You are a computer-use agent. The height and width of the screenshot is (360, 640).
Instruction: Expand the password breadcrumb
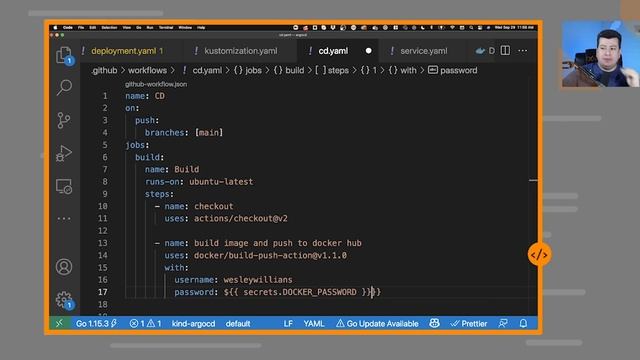[453, 70]
